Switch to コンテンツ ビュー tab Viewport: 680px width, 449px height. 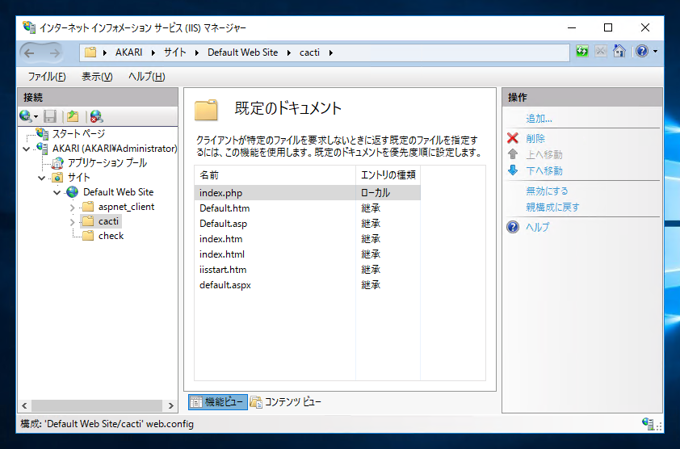285,402
